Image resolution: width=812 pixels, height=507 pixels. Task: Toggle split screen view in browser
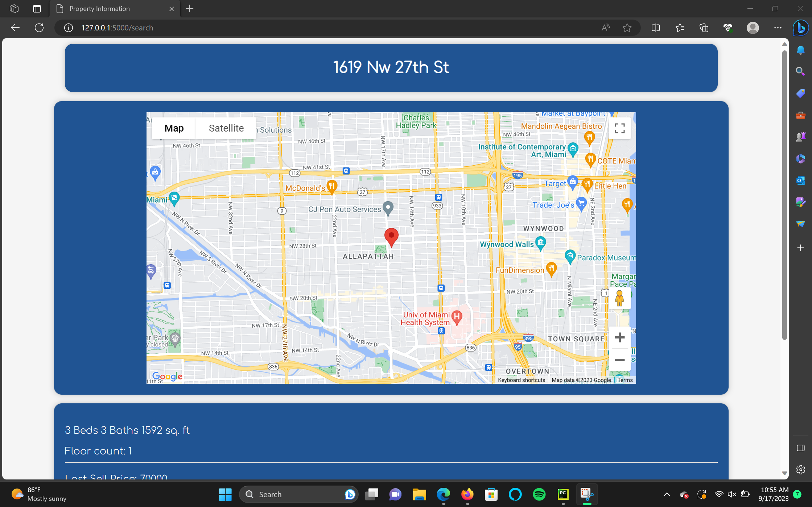point(655,28)
